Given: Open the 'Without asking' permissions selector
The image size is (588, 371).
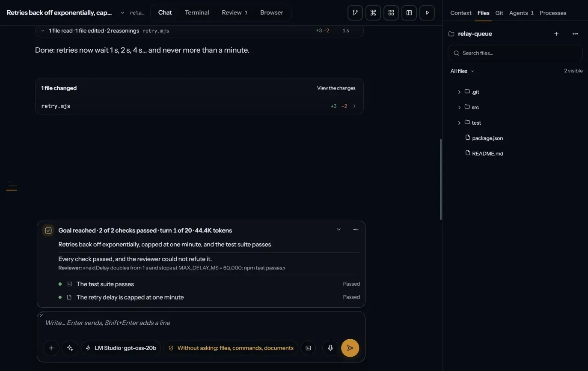Looking at the screenshot, I should [x=231, y=348].
